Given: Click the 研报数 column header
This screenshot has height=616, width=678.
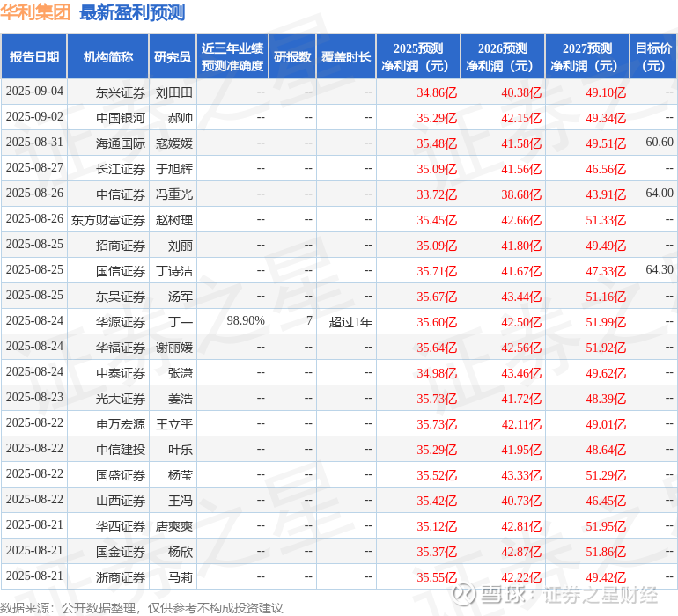Looking at the screenshot, I should [x=292, y=57].
